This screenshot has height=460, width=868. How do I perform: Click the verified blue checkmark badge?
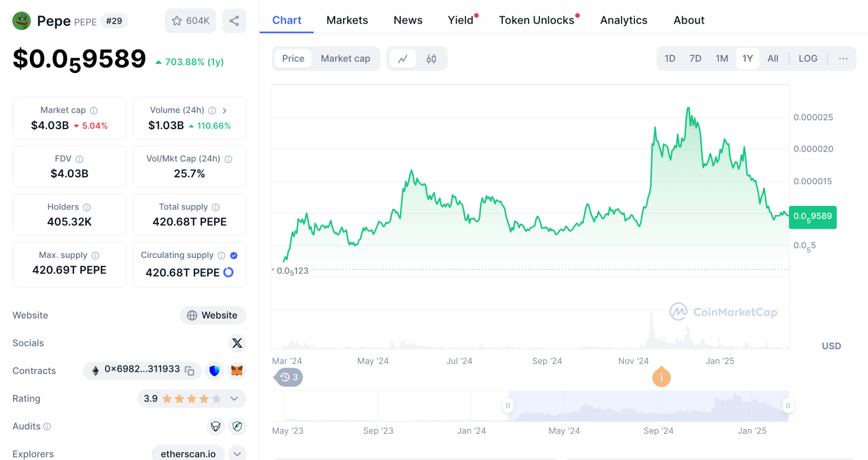234,255
